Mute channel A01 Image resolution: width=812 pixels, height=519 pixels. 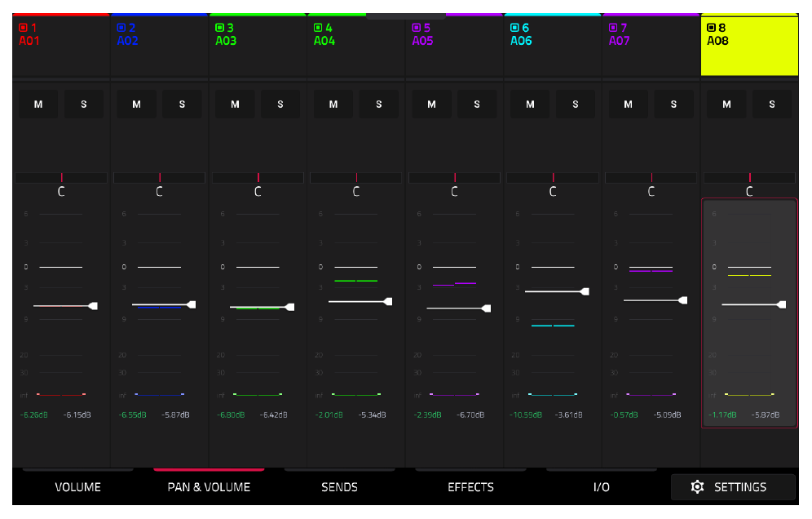38,104
